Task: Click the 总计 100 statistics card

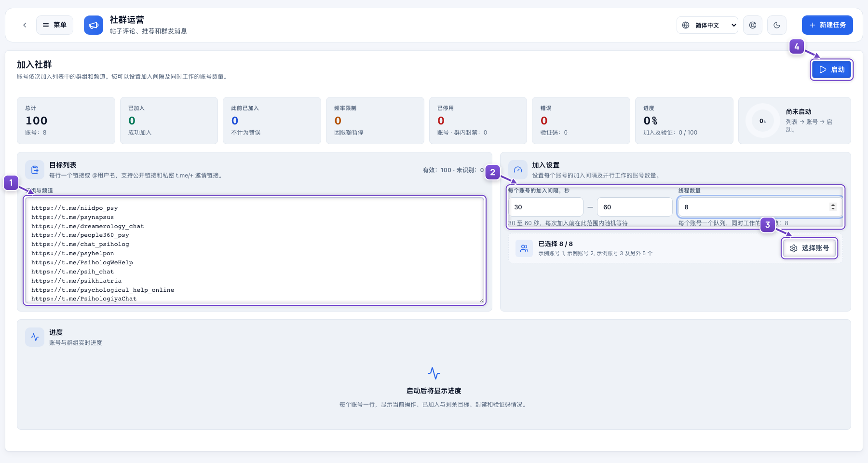Action: coord(66,121)
